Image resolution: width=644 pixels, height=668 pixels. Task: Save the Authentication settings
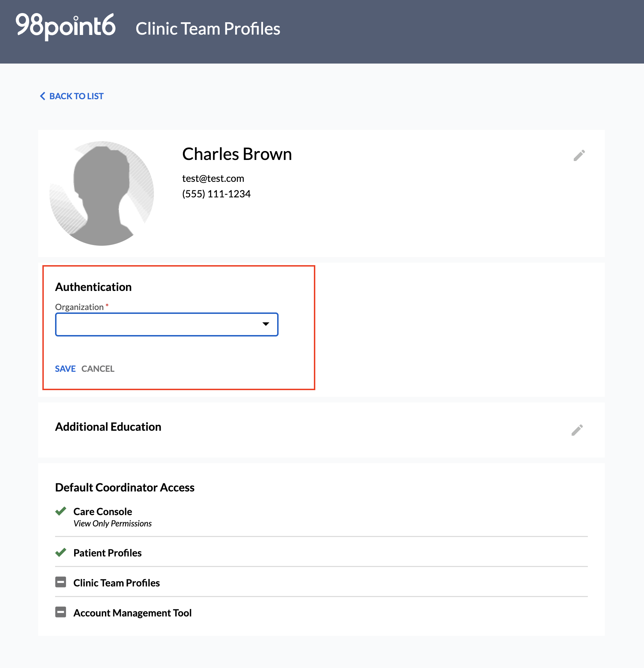[x=65, y=369]
